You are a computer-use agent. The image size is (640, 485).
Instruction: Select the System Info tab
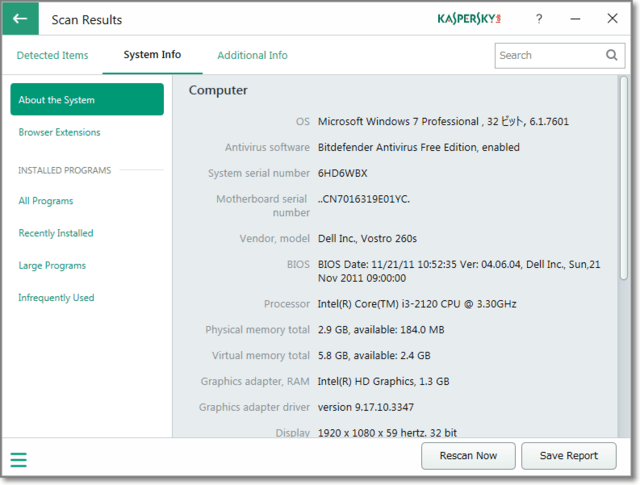click(x=152, y=55)
